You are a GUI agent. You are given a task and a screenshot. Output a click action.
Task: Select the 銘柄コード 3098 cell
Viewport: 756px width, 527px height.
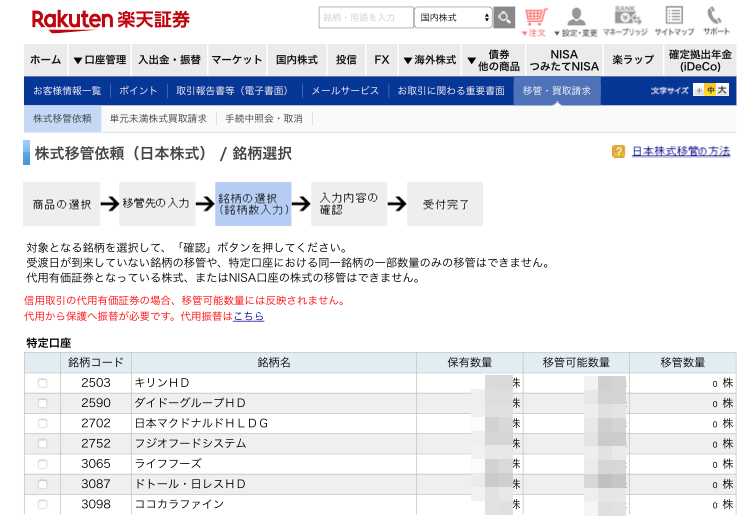95,504
